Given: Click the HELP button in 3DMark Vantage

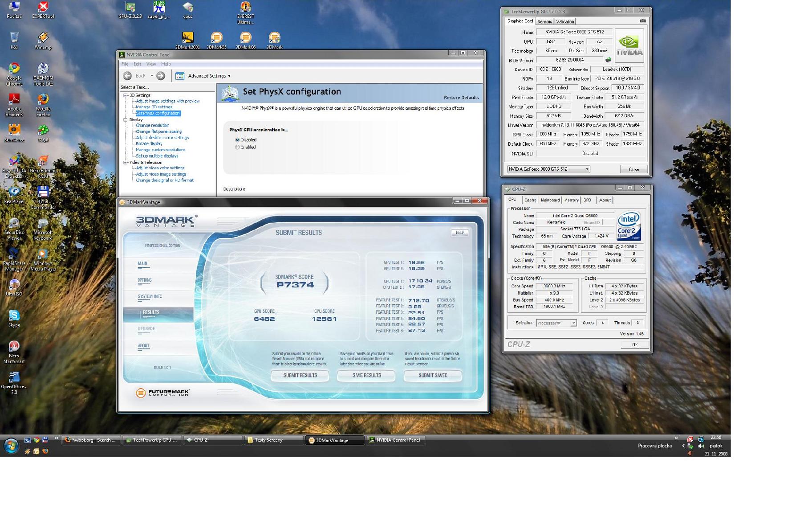Looking at the screenshot, I should click(x=459, y=233).
